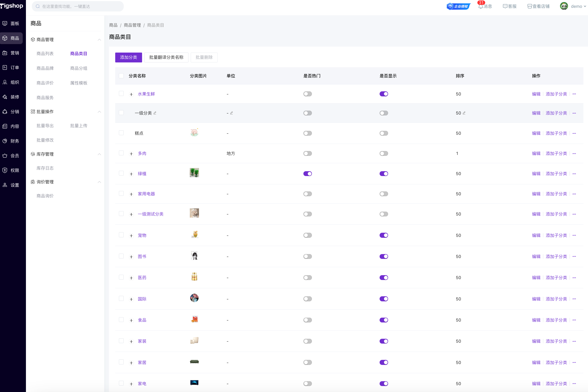
Task: Open 属性模板 submenu item
Action: click(x=78, y=83)
